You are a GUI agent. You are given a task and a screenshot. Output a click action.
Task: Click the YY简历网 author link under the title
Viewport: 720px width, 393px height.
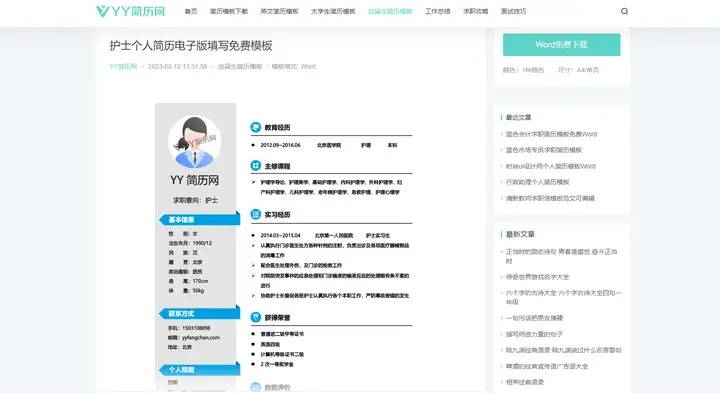[123, 67]
